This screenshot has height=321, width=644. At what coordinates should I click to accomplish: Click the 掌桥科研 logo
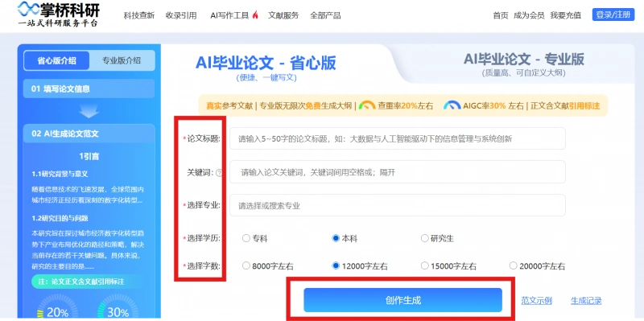[58, 14]
